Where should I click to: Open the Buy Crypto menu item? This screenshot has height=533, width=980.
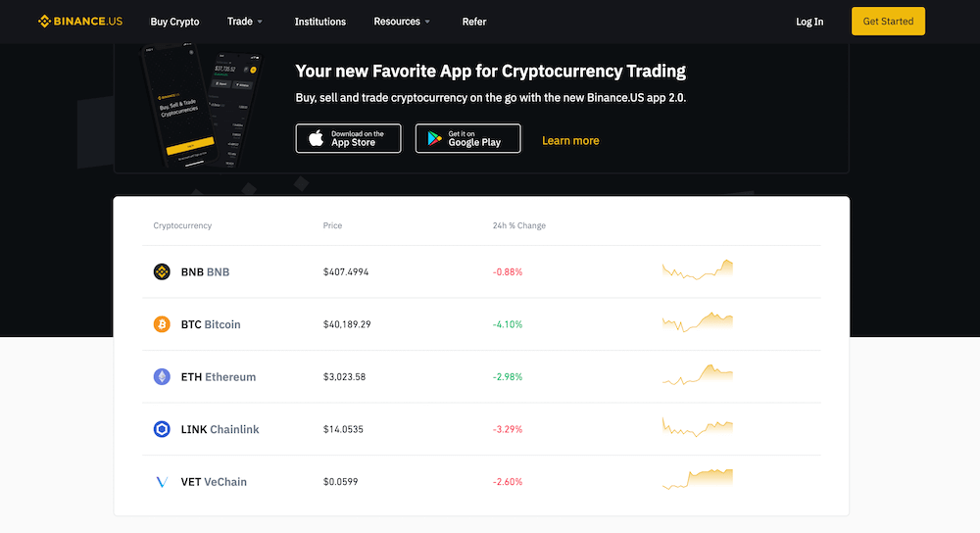click(175, 22)
